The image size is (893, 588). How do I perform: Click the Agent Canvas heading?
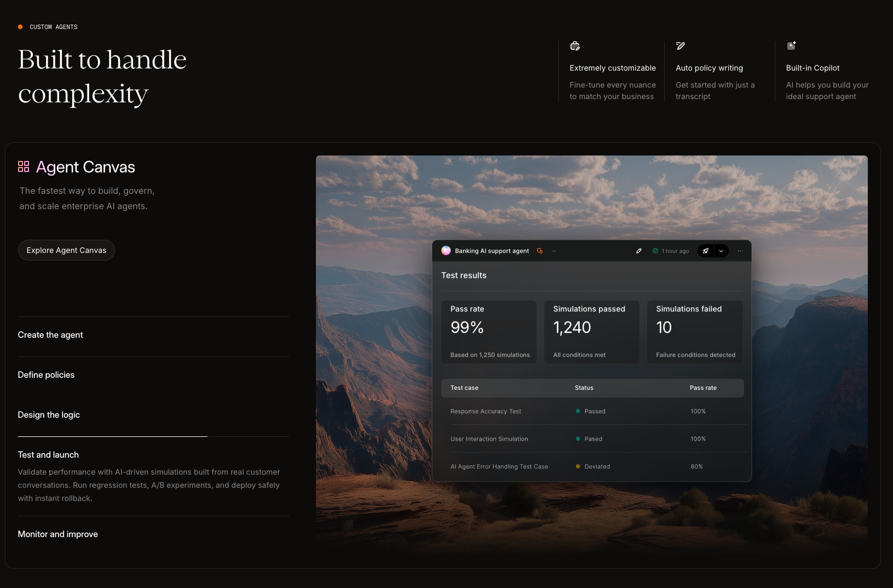[x=85, y=167]
